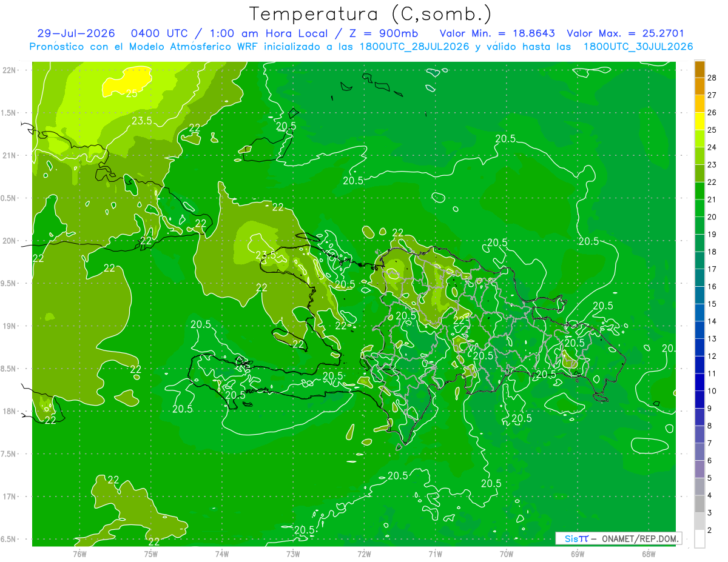The height and width of the screenshot is (562, 728).
Task: Click the gray swatch between legend labels 4 and 3
Action: point(699,504)
